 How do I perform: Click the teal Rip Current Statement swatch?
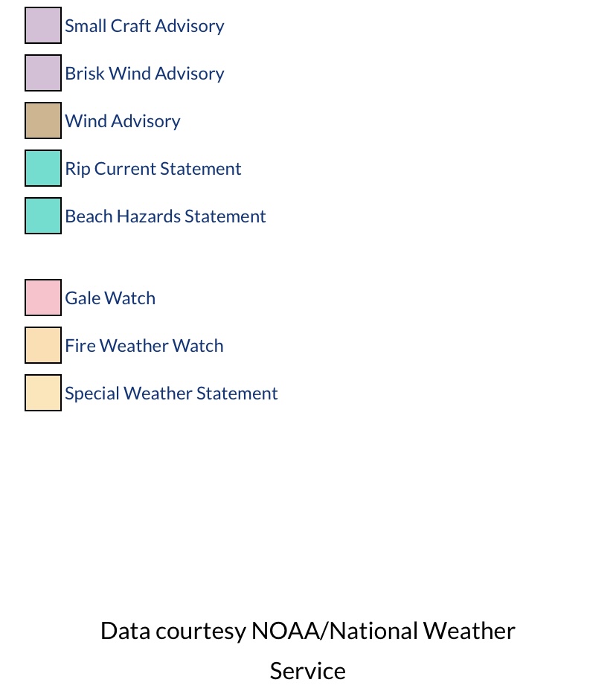tap(43, 168)
